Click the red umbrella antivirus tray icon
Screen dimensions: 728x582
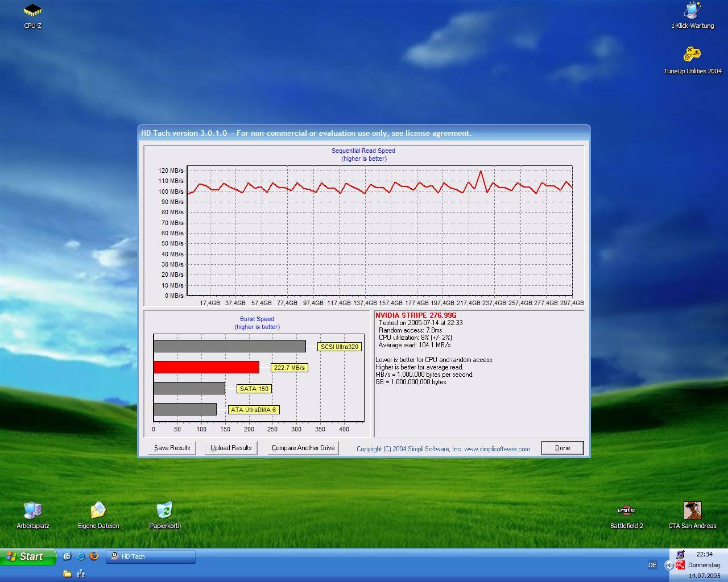pos(680,565)
